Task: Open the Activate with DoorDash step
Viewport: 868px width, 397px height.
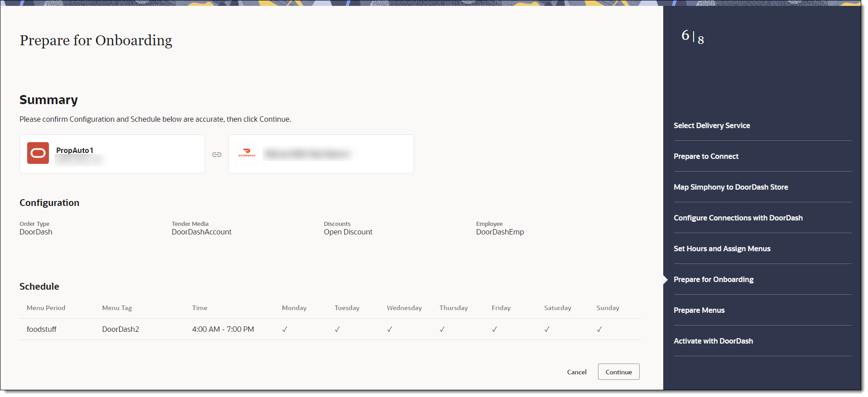Action: (x=713, y=341)
